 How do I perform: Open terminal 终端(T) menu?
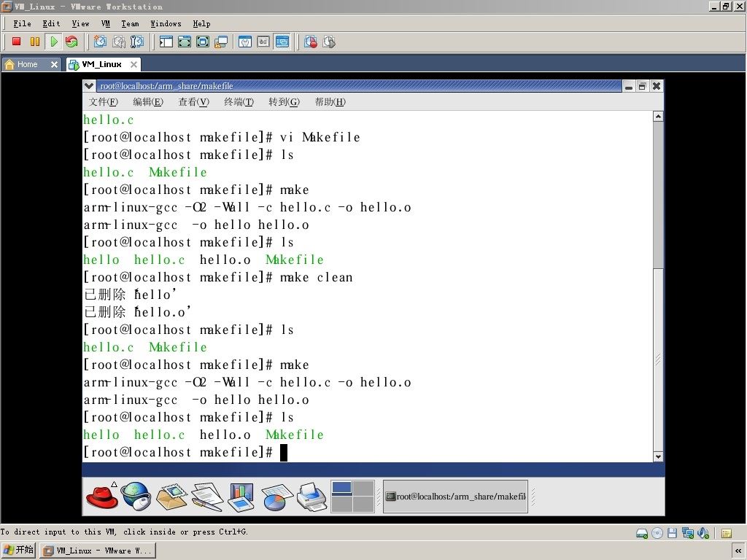239,102
